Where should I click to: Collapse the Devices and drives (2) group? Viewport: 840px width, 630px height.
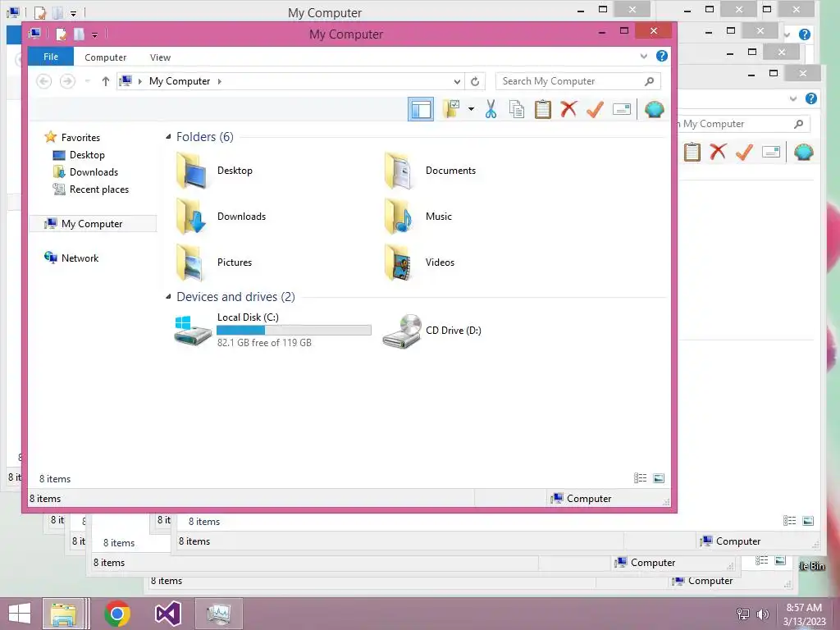coord(168,296)
